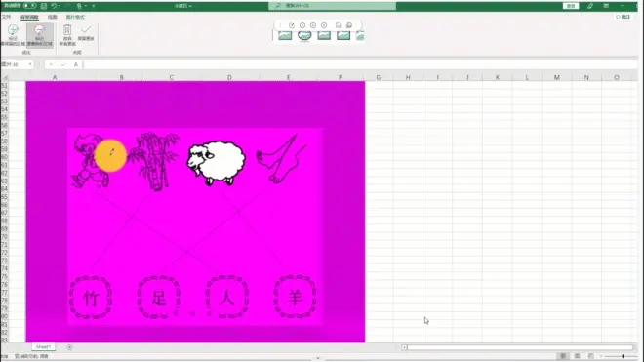Click the Select All corner triangle
Viewport: 644px width, 362px height.
tap(5, 77)
